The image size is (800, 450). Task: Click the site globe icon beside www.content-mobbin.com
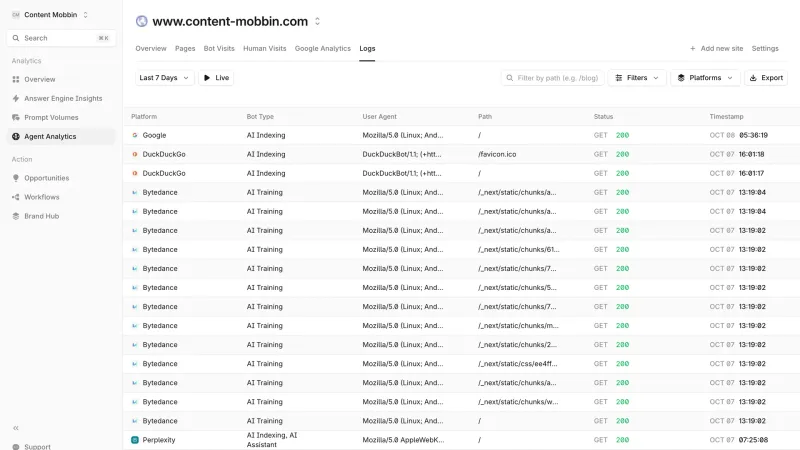pyautogui.click(x=141, y=21)
